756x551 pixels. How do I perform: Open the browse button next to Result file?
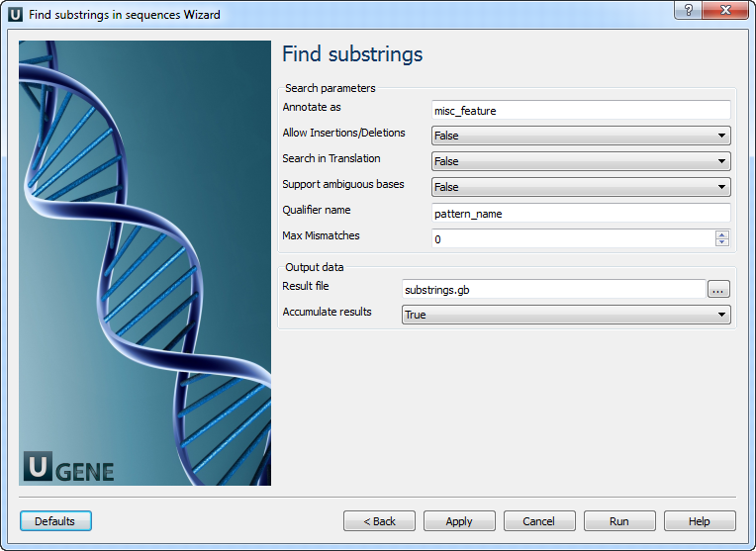point(718,290)
